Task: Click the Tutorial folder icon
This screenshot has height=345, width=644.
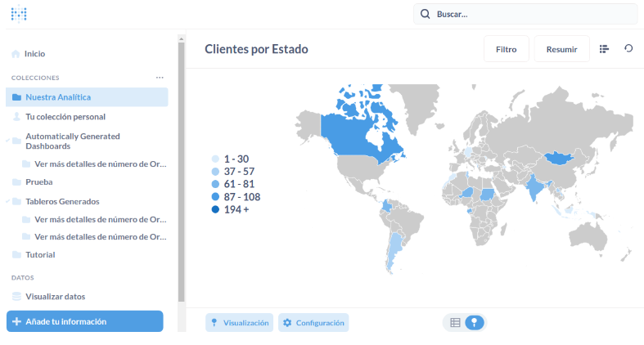Action: pos(16,254)
